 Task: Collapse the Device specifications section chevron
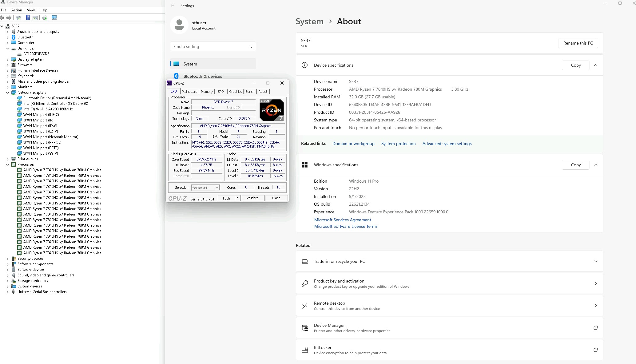coord(595,65)
